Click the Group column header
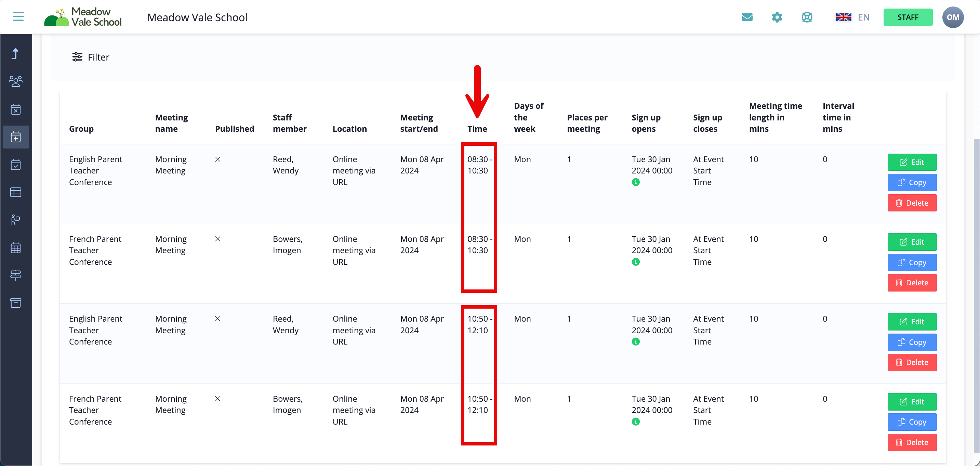Image resolution: width=980 pixels, height=466 pixels. (81, 129)
